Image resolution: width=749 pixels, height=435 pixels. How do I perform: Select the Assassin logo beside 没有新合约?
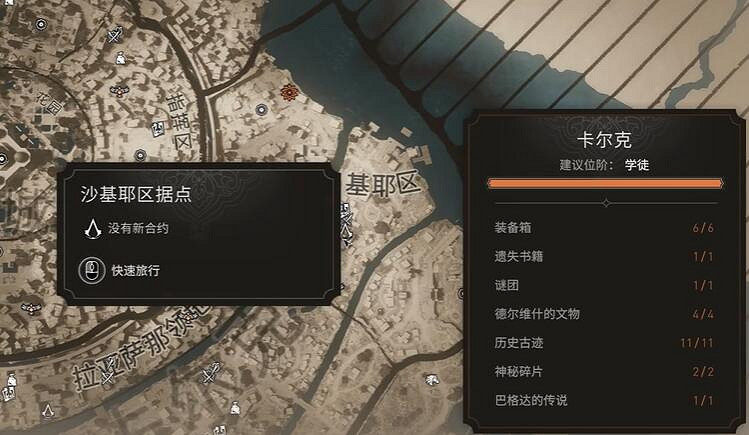click(x=93, y=229)
